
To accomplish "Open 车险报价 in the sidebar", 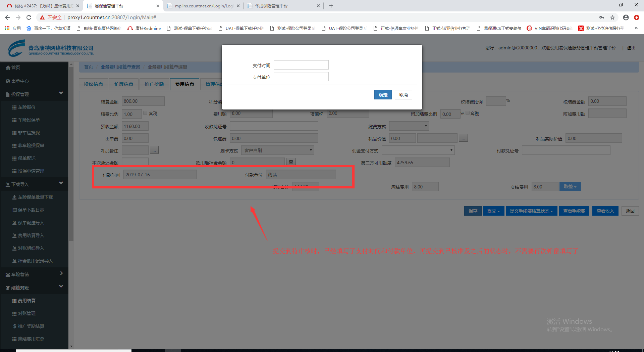I will pyautogui.click(x=24, y=107).
